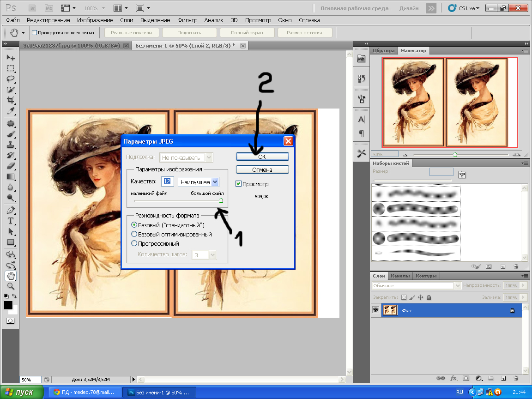Viewport: 532px width, 399px height.
Task: Select the Brush tool
Action: [x=11, y=134]
